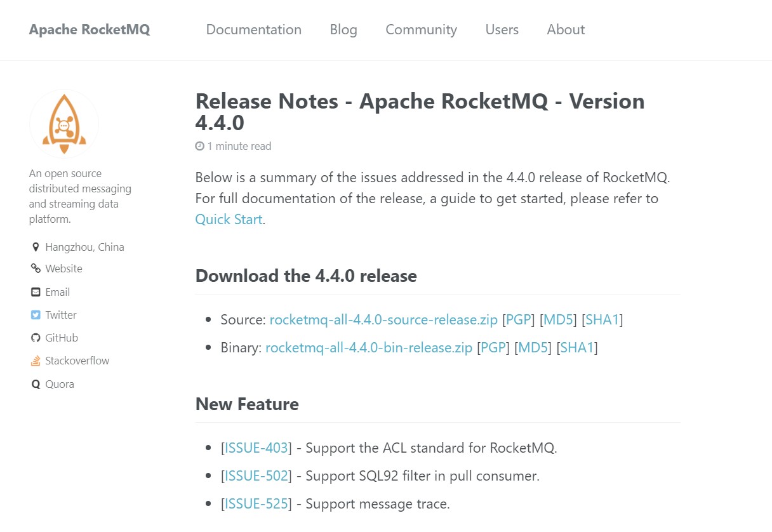Viewport: 772px width, 532px height.
Task: Open the SHA1 link for the source release
Action: (x=602, y=320)
